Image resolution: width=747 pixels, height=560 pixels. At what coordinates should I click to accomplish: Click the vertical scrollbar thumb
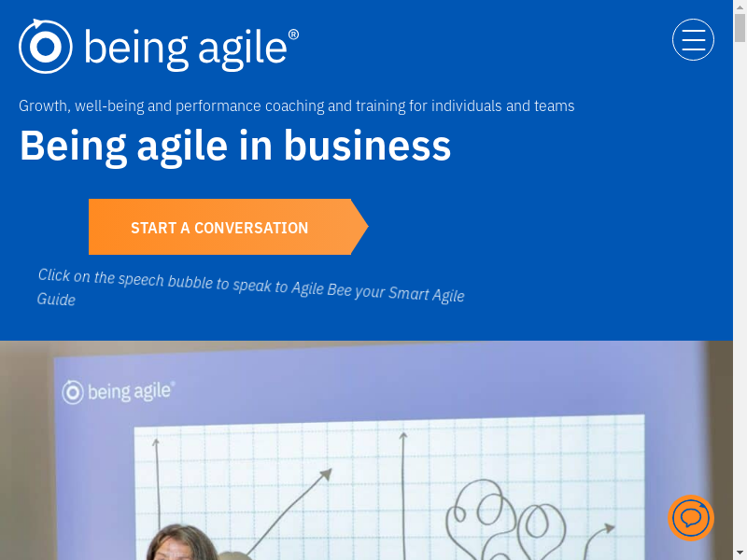pyautogui.click(x=740, y=26)
